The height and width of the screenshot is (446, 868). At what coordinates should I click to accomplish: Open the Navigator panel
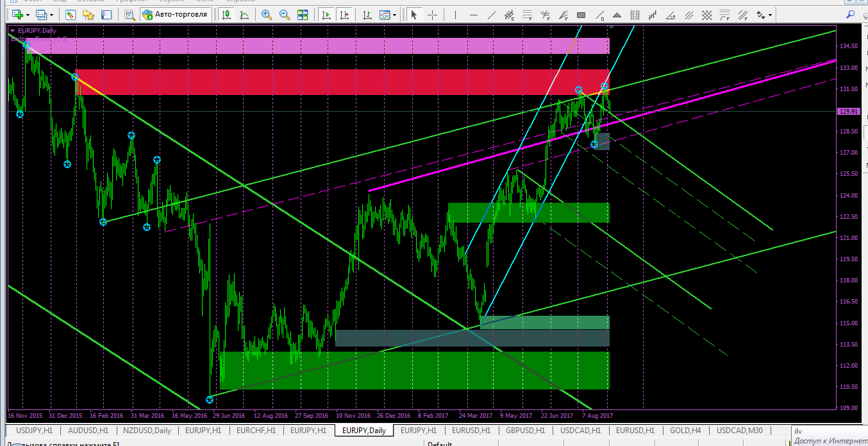coord(88,14)
